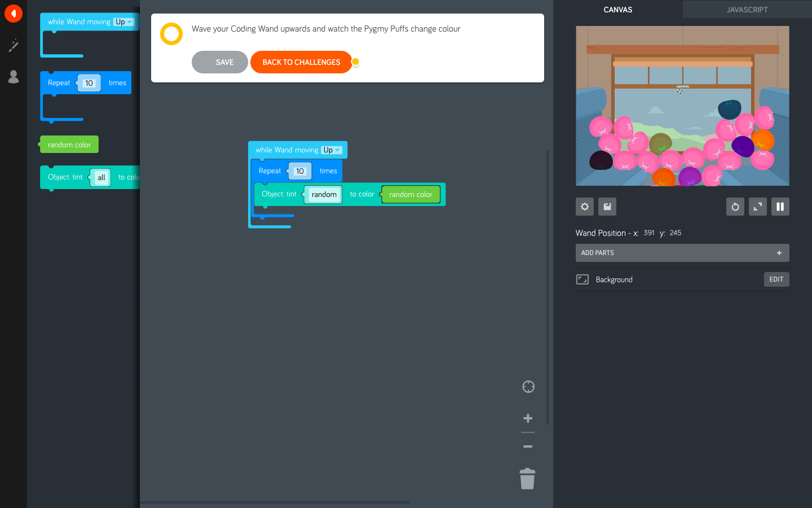Click the workspace vertical scrollbar
Image resolution: width=812 pixels, height=508 pixels.
point(548,287)
